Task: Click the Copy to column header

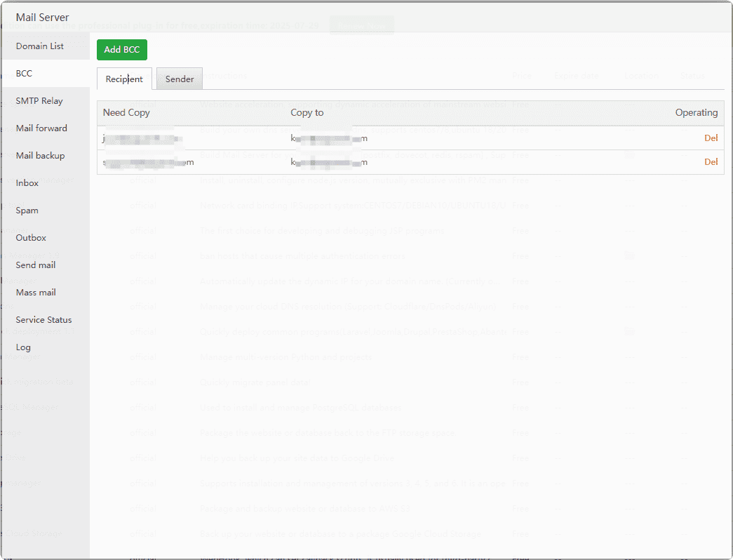Action: click(307, 113)
